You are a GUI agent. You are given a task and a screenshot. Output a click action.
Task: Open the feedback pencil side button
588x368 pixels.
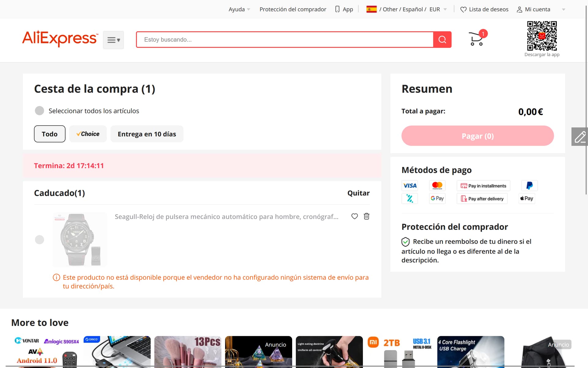click(580, 136)
